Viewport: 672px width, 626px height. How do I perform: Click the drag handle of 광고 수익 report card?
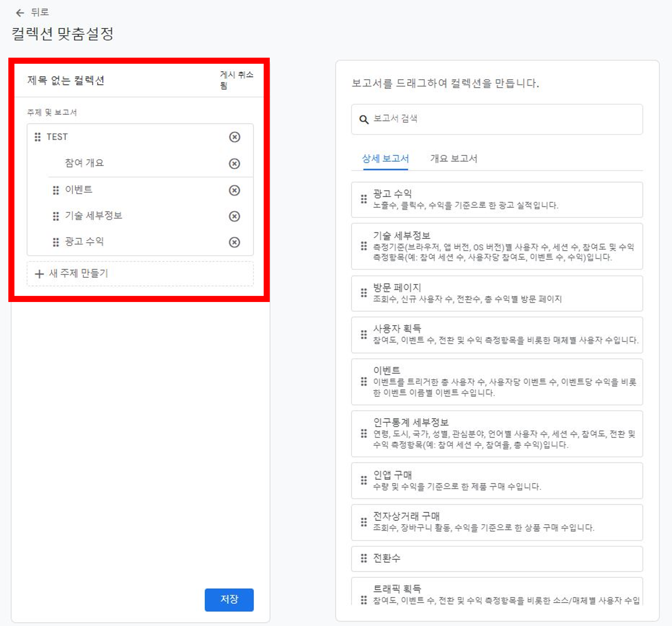click(x=363, y=199)
